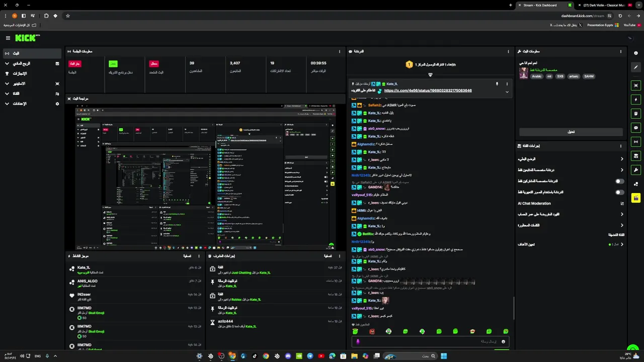Expand the القناة sidebar section
The image size is (644, 362).
[x=31, y=94]
